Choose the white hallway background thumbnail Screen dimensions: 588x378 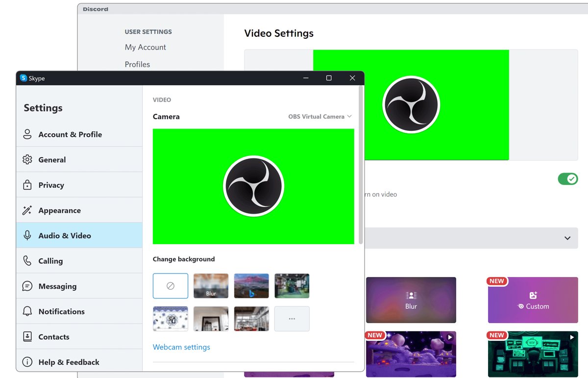(211, 319)
